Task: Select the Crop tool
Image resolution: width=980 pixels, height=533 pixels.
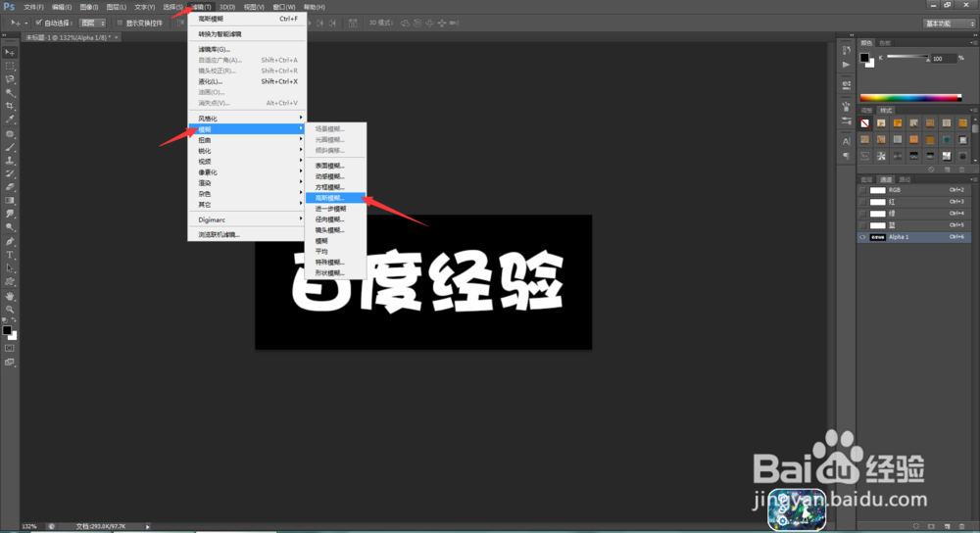Action: [10, 106]
